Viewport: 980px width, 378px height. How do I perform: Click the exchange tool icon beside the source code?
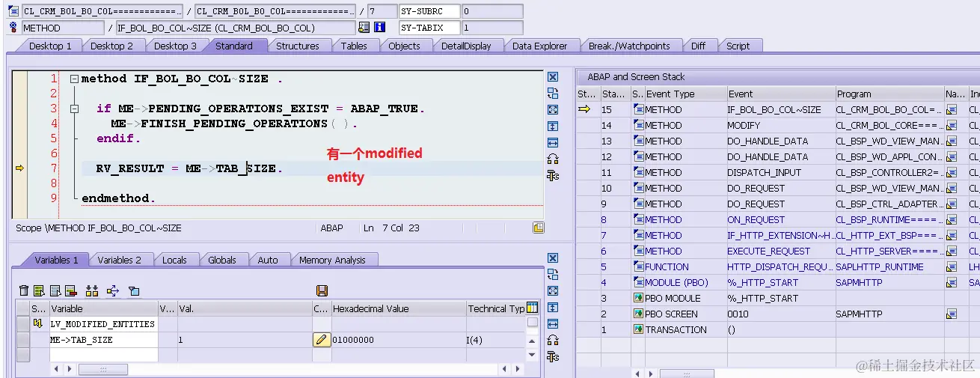(x=553, y=93)
